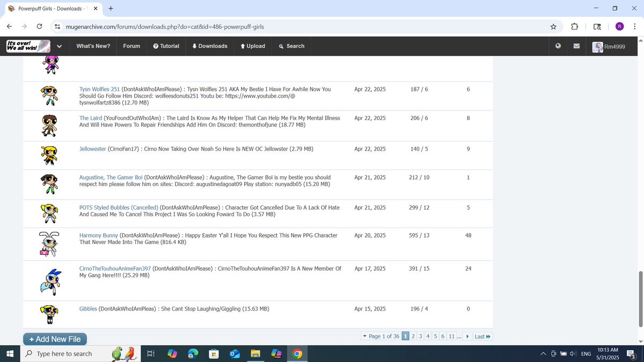The width and height of the screenshot is (644, 362).
Task: Click current page 1 in pagination
Action: pos(406,336)
